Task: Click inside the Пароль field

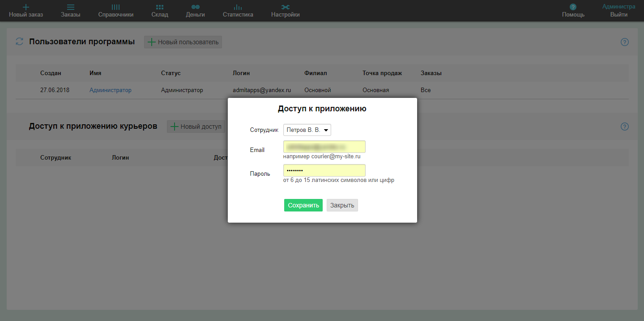Action: point(324,170)
